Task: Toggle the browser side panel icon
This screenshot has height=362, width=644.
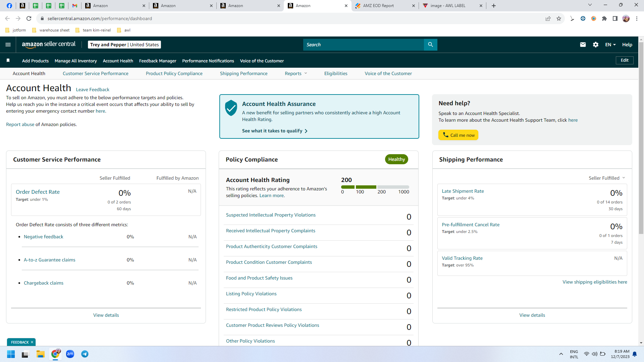Action: click(615, 18)
